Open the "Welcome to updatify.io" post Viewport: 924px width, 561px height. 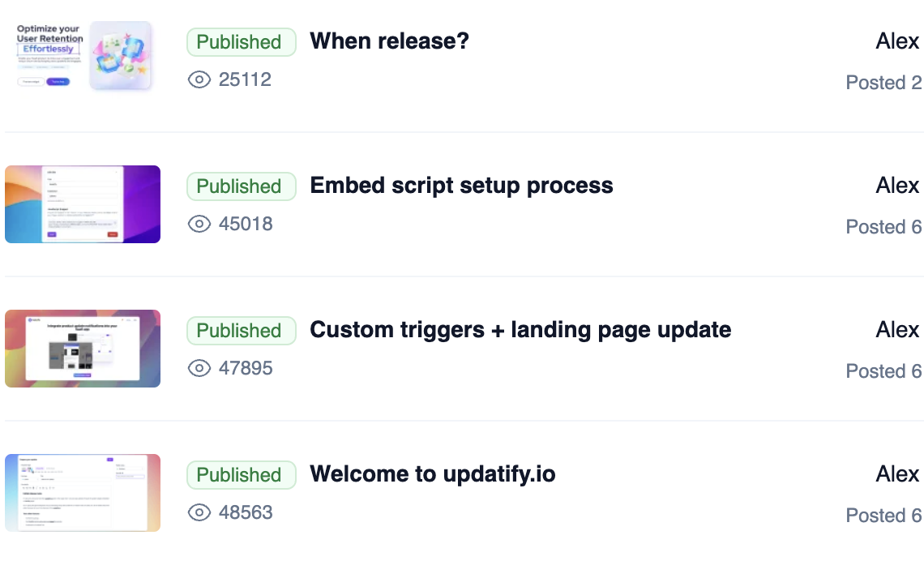click(433, 474)
